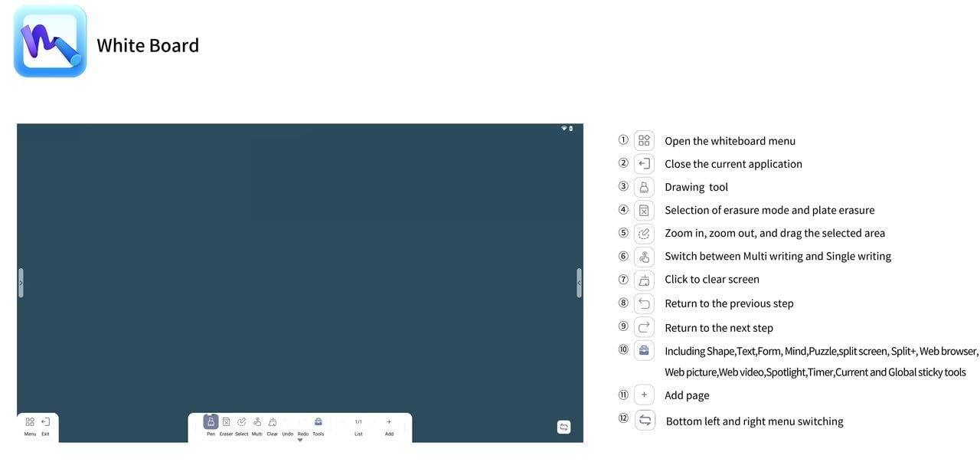Choose the Eraser tool
The width and height of the screenshot is (980, 475).
point(226,423)
